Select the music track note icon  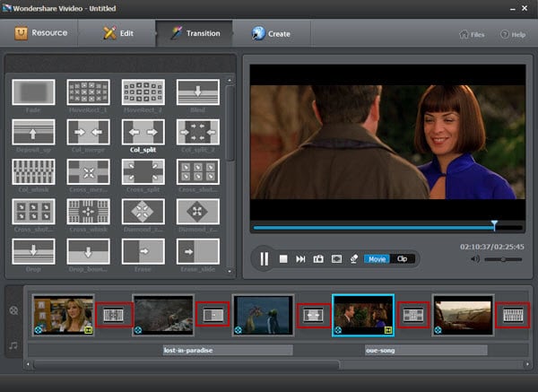pos(13,345)
